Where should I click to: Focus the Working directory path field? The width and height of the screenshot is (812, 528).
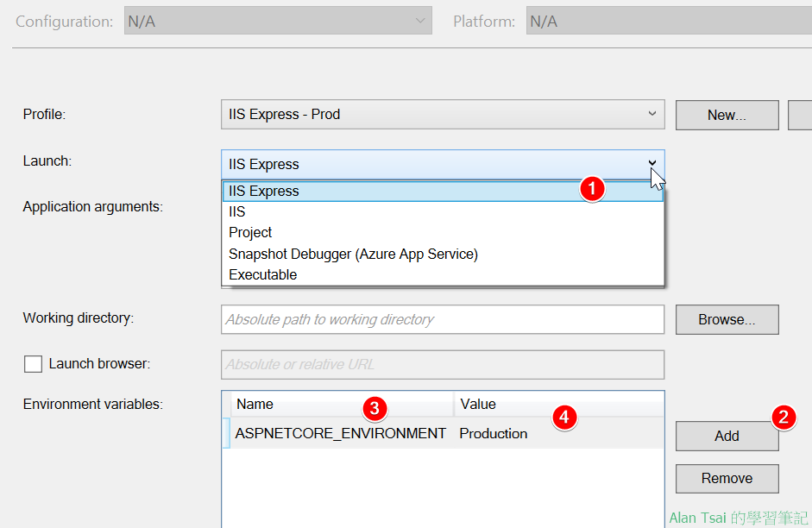click(443, 319)
